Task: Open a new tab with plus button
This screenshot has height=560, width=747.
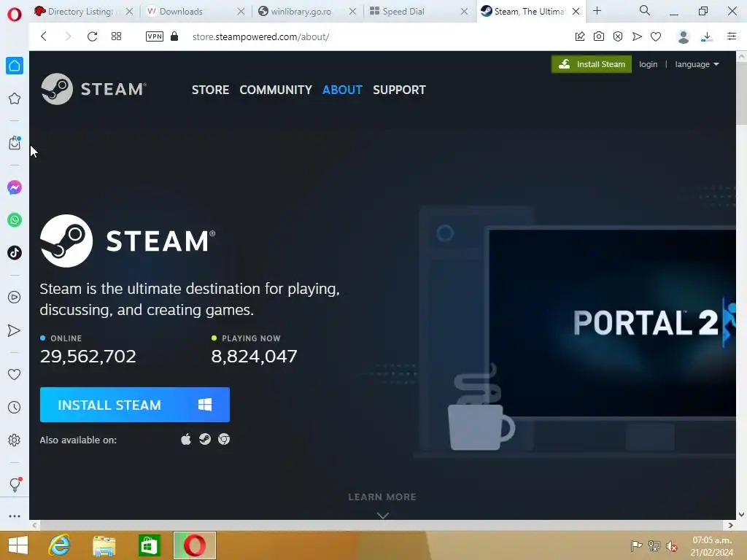Action: tap(597, 10)
